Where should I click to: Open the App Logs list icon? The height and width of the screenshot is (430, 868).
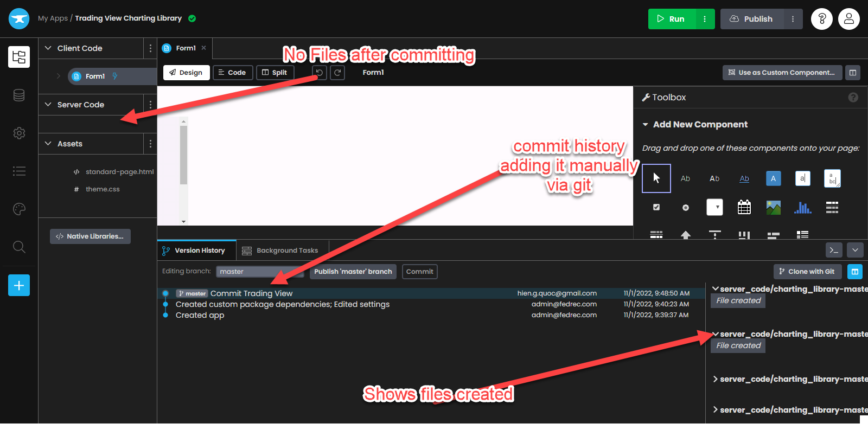click(x=19, y=171)
